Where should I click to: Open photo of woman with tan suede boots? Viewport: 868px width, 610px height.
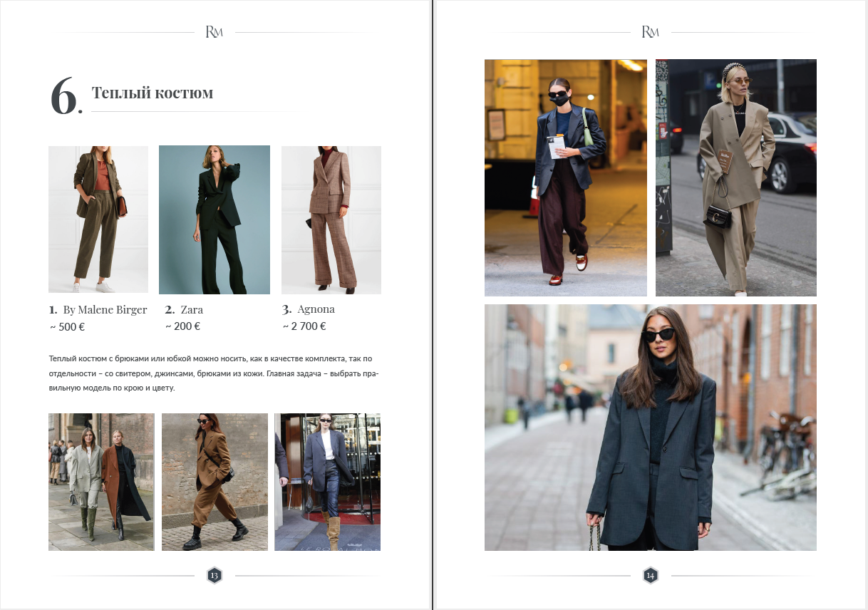click(328, 482)
